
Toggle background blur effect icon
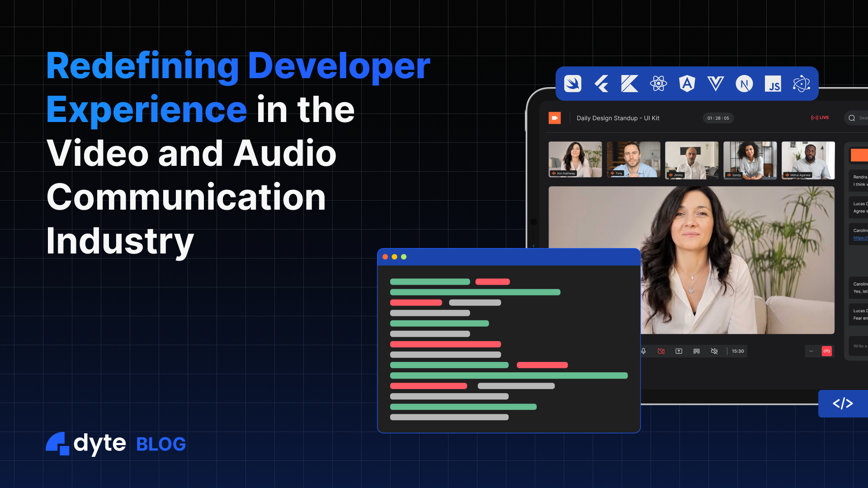(697, 351)
